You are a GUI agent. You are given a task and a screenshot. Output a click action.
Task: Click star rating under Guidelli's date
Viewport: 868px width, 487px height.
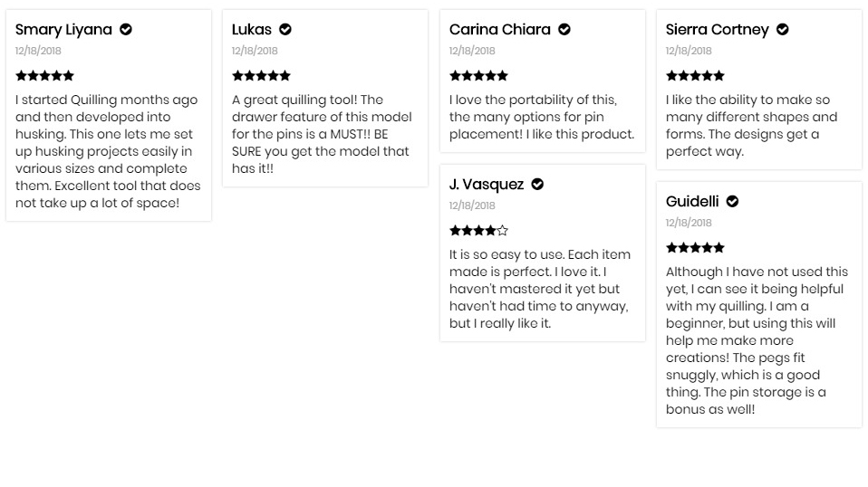pos(695,248)
